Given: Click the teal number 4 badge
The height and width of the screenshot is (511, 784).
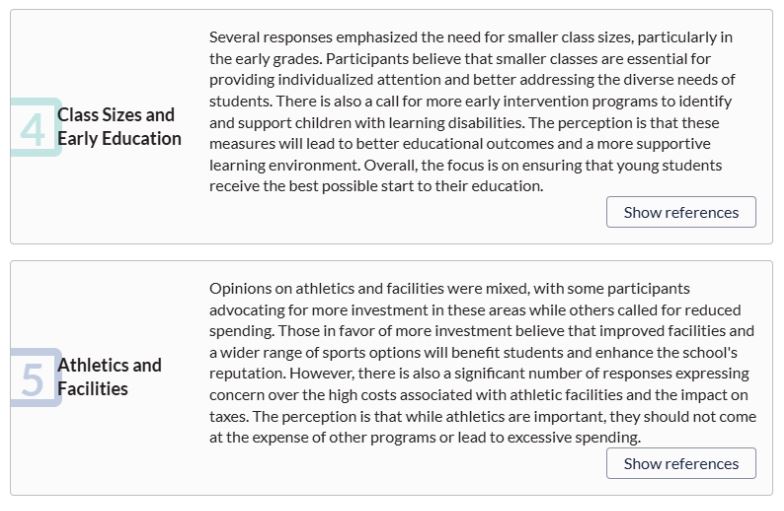Looking at the screenshot, I should [34, 128].
